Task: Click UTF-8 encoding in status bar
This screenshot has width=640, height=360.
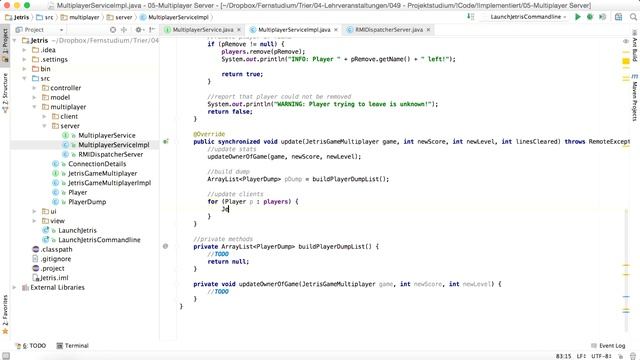Action: coord(601,356)
